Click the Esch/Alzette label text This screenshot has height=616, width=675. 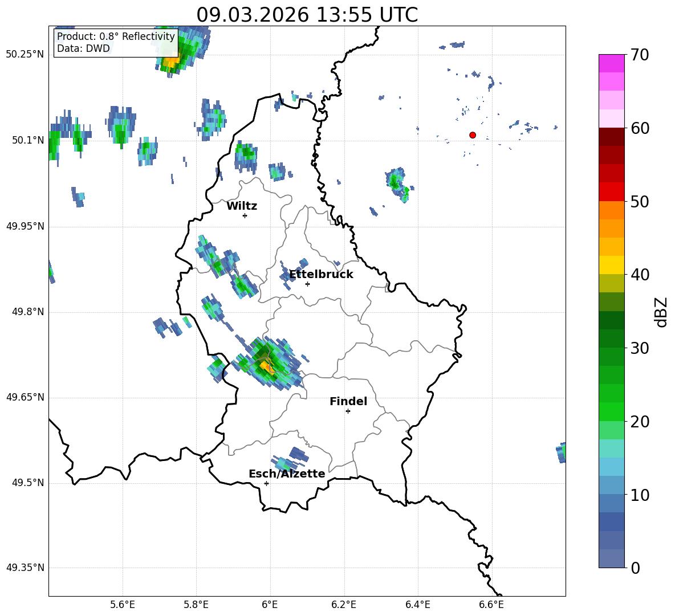point(287,474)
